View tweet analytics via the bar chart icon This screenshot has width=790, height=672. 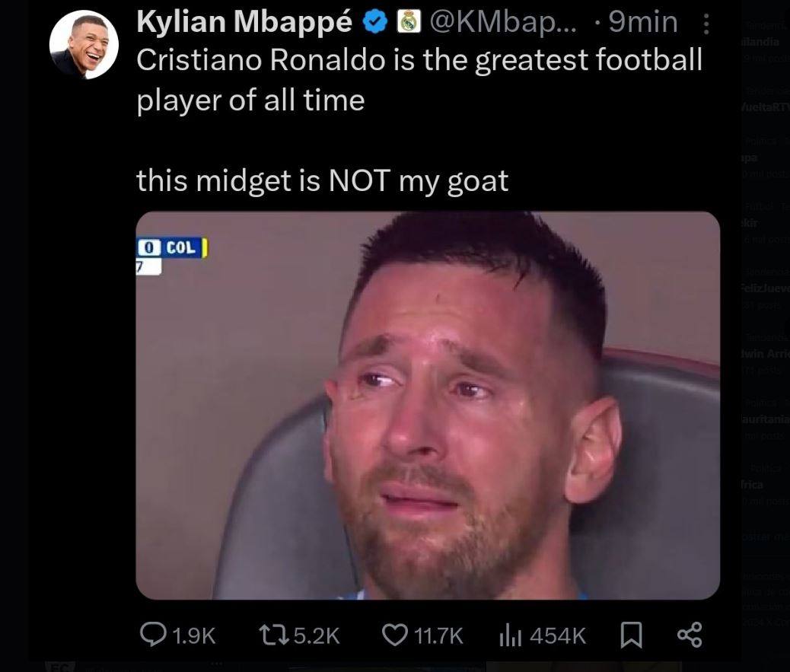pos(508,635)
